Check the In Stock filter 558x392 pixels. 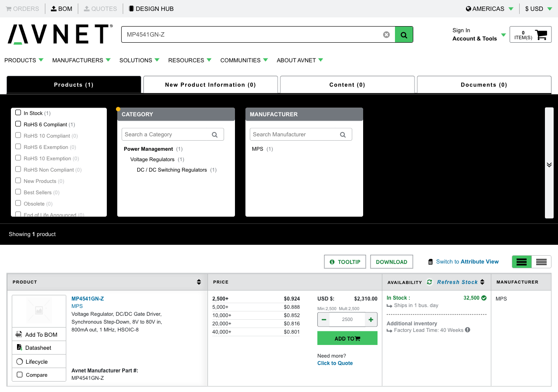[18, 112]
